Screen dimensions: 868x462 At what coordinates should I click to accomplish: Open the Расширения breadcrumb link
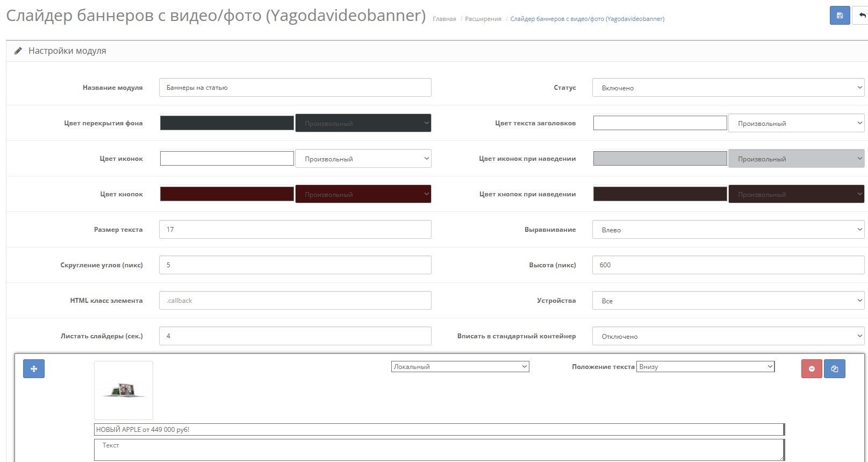[483, 19]
